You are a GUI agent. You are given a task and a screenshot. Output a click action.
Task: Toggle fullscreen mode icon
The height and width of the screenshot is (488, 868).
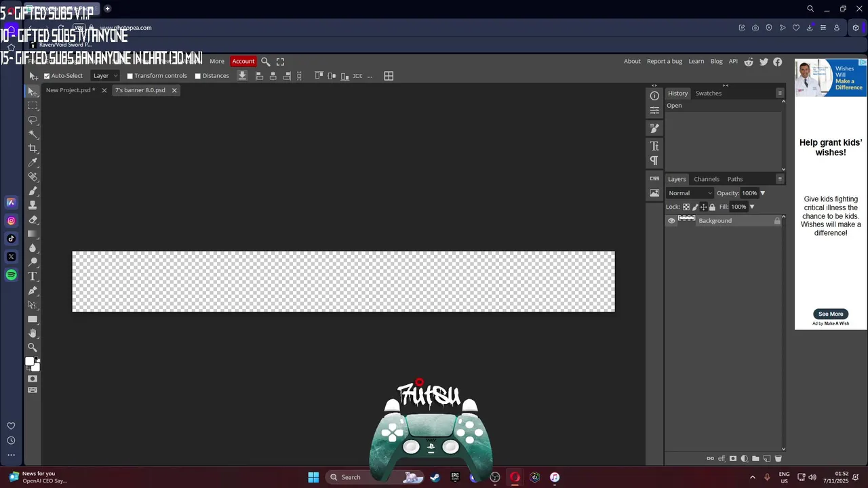tap(280, 61)
